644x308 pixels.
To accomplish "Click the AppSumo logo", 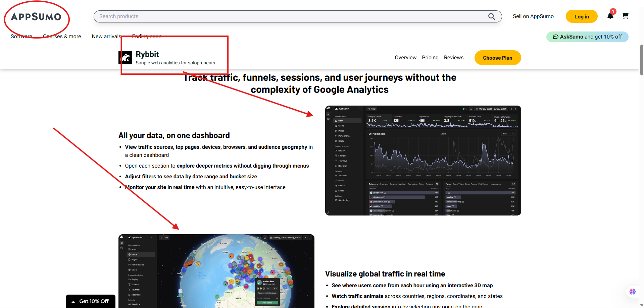I will [36, 16].
